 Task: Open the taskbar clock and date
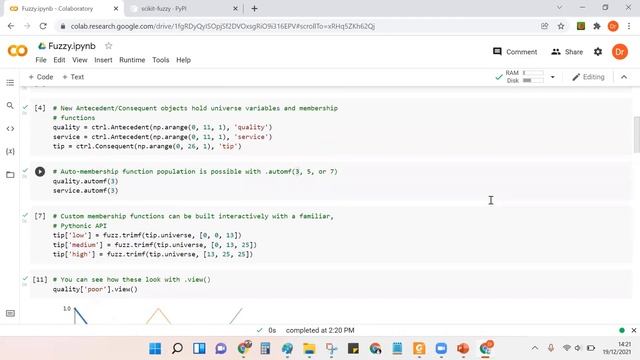click(616, 348)
